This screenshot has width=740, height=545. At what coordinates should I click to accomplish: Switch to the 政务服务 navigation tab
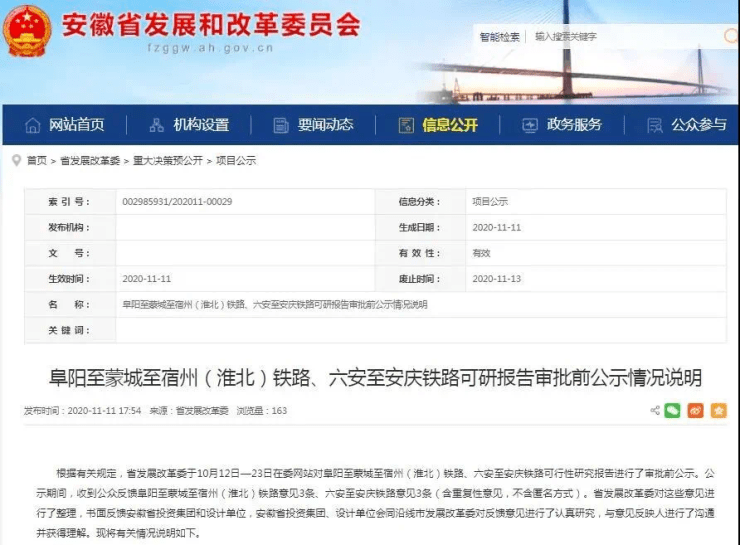pyautogui.click(x=574, y=125)
